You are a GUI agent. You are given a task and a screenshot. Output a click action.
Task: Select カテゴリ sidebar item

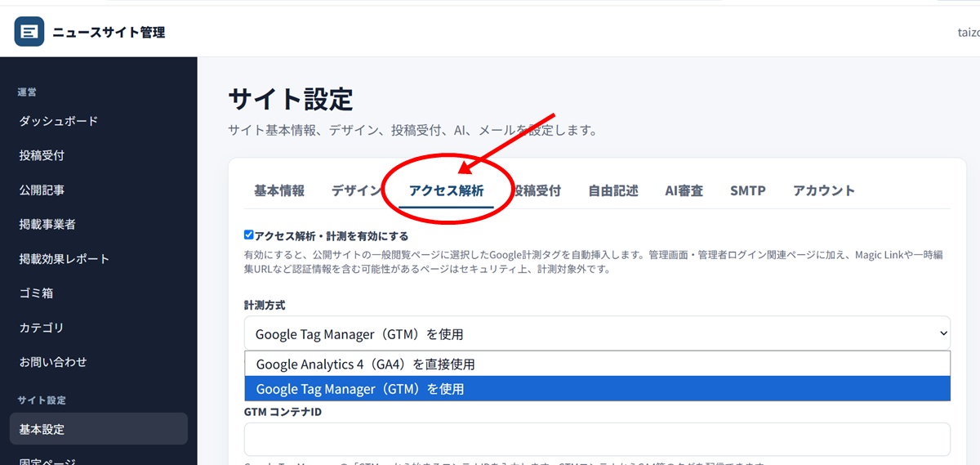[x=42, y=327]
